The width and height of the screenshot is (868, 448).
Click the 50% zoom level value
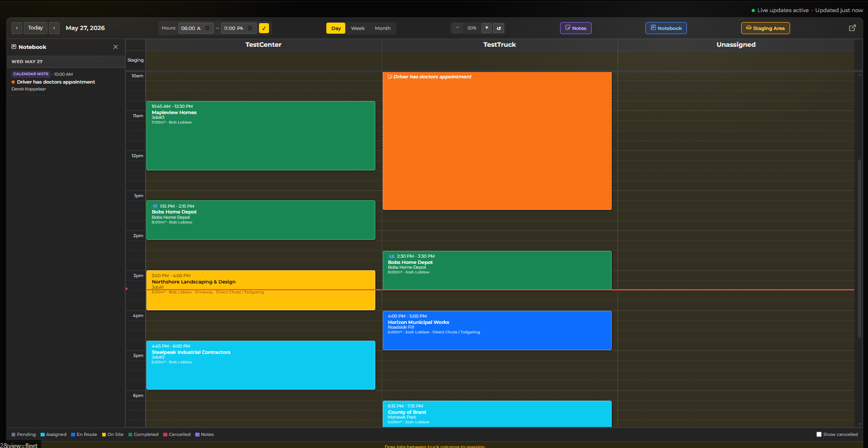tap(472, 28)
